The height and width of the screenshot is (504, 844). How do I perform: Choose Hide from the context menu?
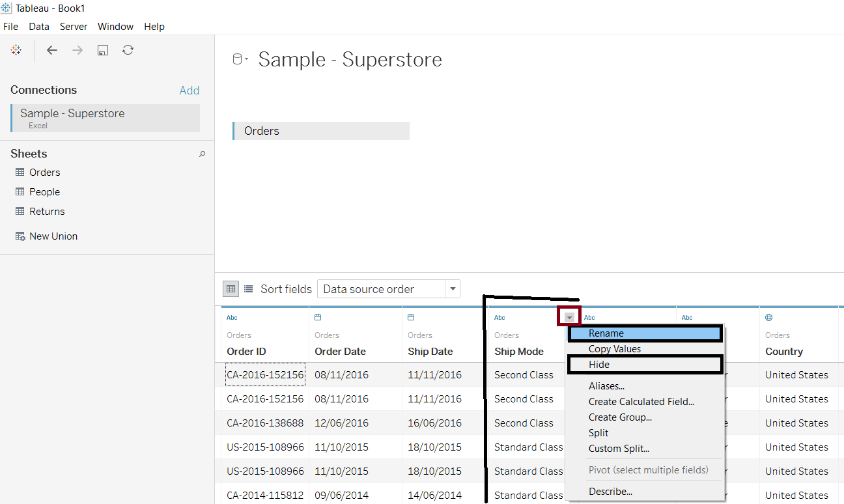645,365
